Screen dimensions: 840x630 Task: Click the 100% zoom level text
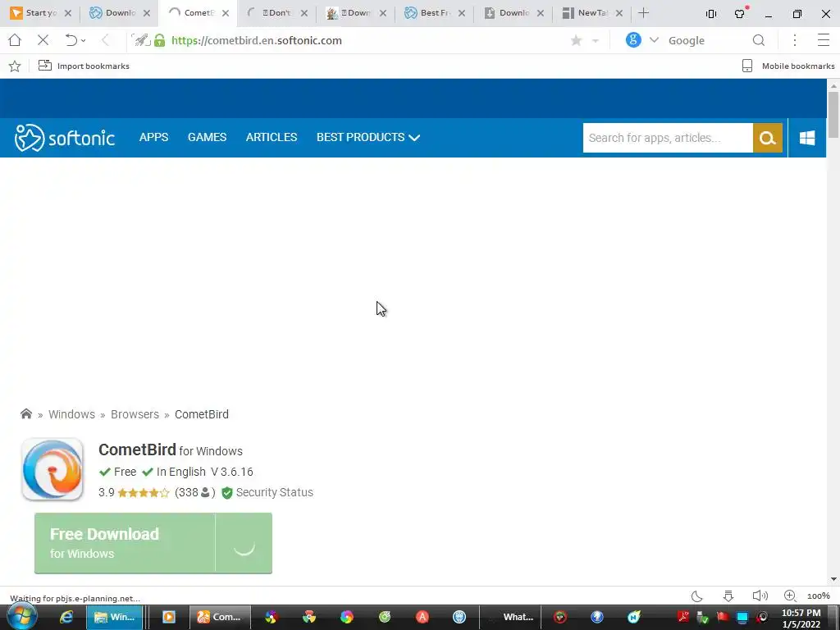[x=818, y=596]
